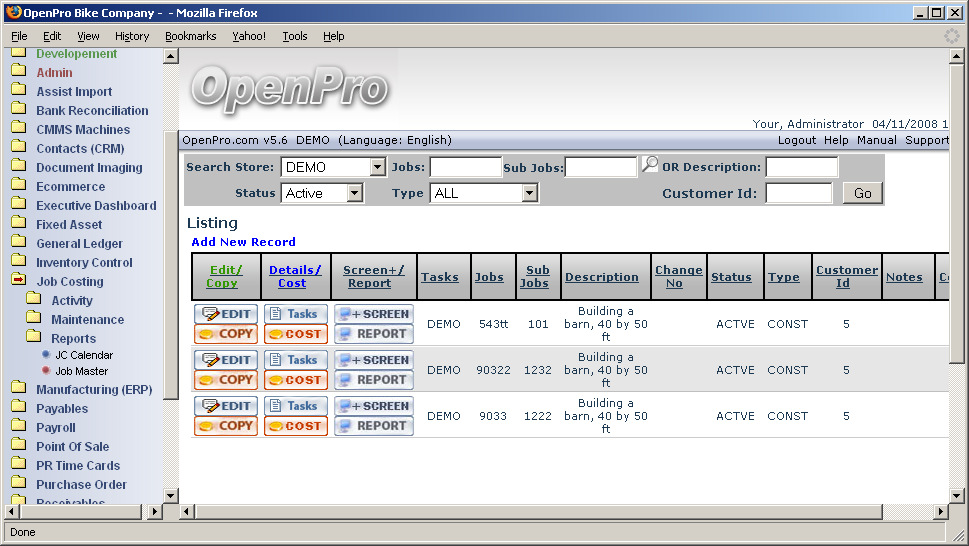The image size is (969, 546).
Task: Open Tasks icon for job 9033
Action: tap(296, 406)
